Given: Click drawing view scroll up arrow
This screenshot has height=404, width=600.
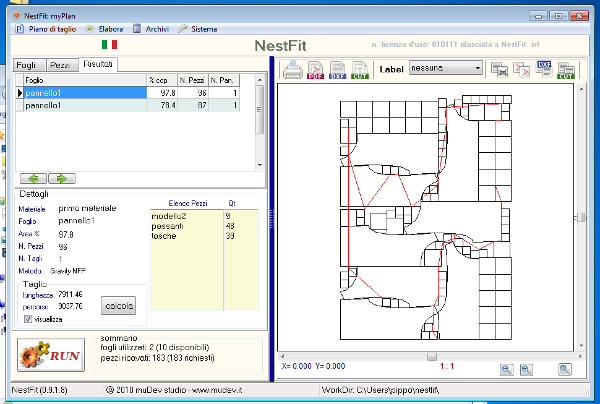Looking at the screenshot, I should click(x=581, y=89).
